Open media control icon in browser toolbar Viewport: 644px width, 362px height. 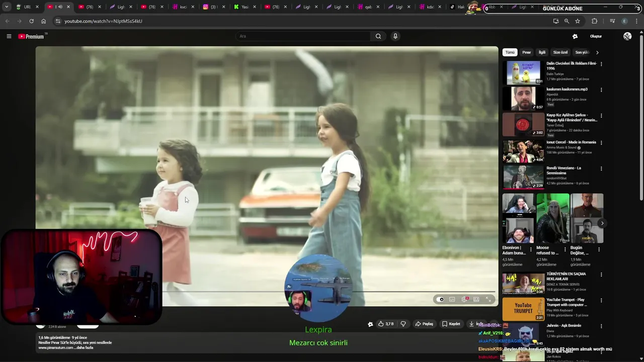(x=612, y=21)
